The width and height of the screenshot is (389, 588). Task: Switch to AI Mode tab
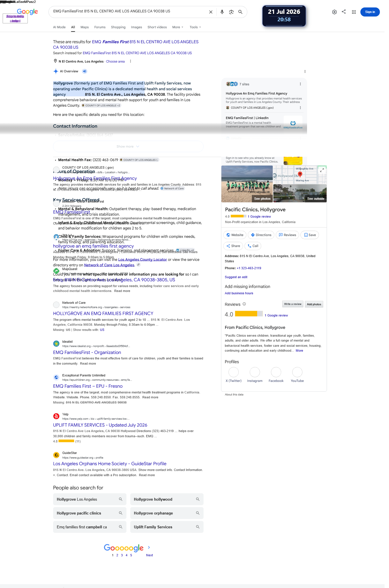[x=59, y=27]
